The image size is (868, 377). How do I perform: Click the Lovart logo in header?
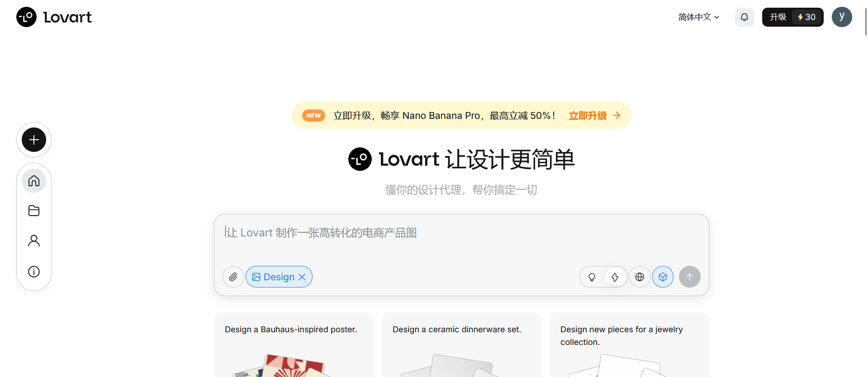(x=54, y=17)
